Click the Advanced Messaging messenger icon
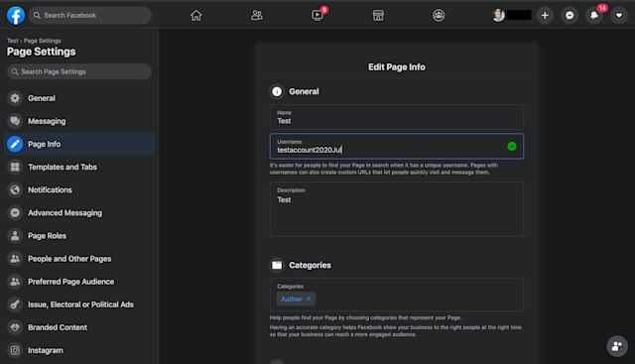 pos(15,212)
